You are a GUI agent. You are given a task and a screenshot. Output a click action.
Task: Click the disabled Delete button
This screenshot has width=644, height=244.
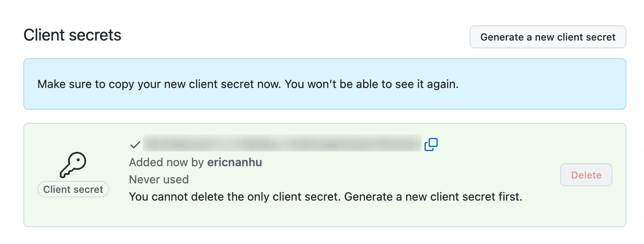586,175
